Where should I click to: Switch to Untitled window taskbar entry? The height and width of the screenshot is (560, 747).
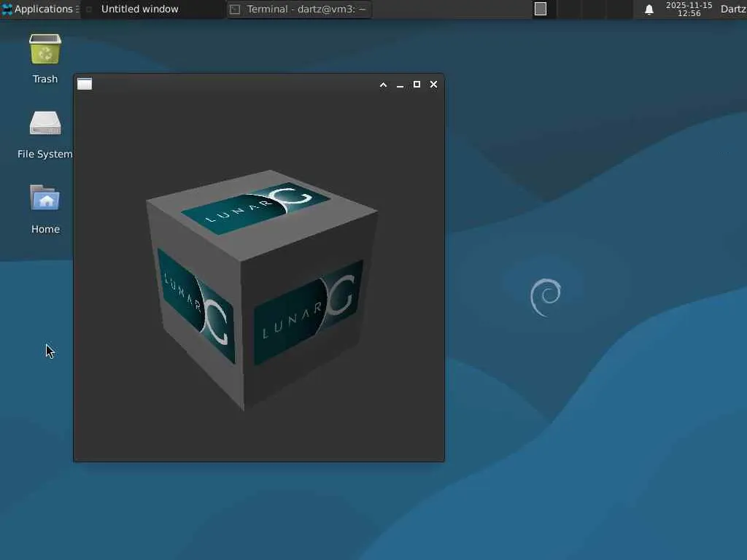point(152,9)
